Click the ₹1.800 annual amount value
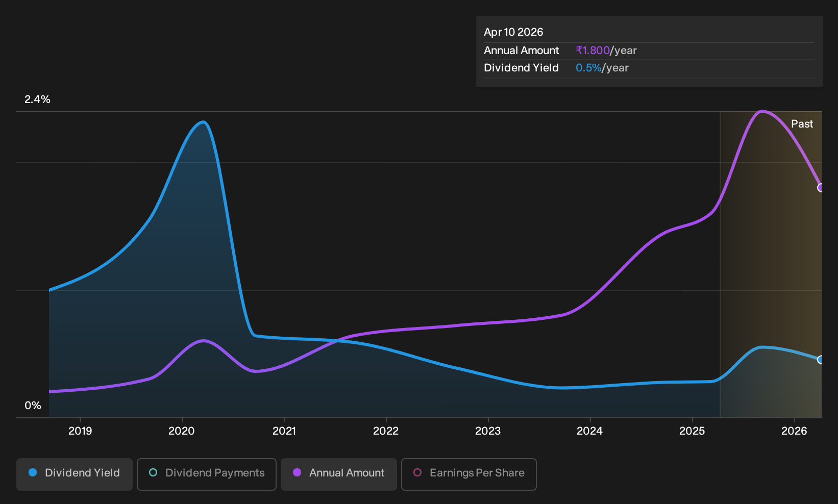838x504 pixels. pyautogui.click(x=593, y=51)
